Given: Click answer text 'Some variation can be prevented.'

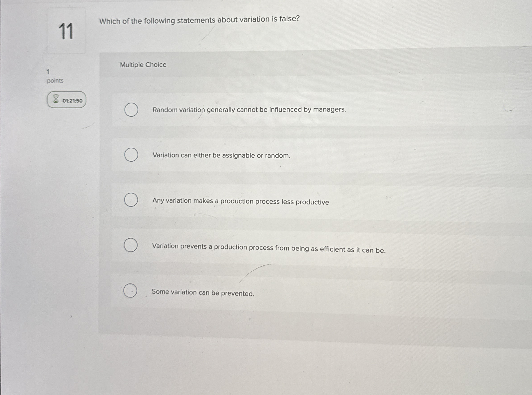Looking at the screenshot, I should click(203, 292).
